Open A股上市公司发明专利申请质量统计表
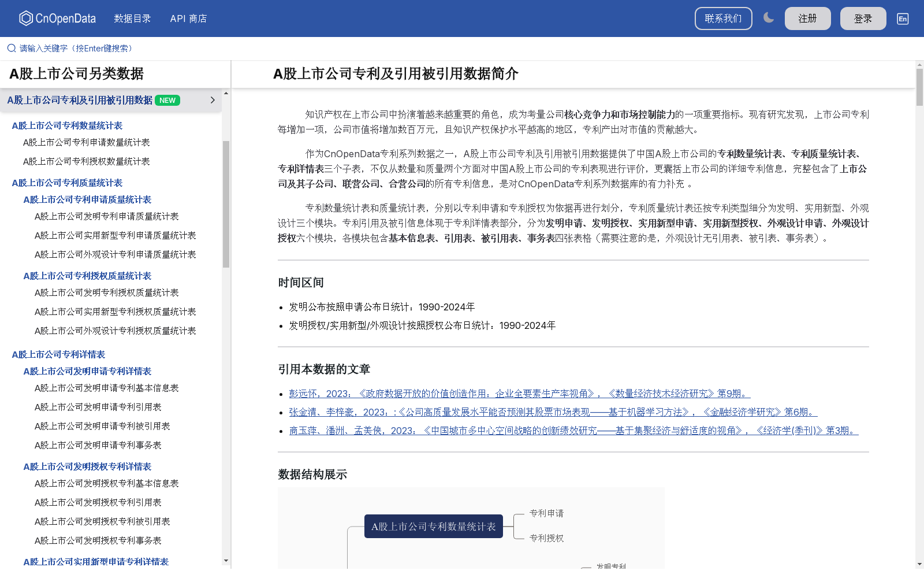This screenshot has width=924, height=578. point(106,216)
